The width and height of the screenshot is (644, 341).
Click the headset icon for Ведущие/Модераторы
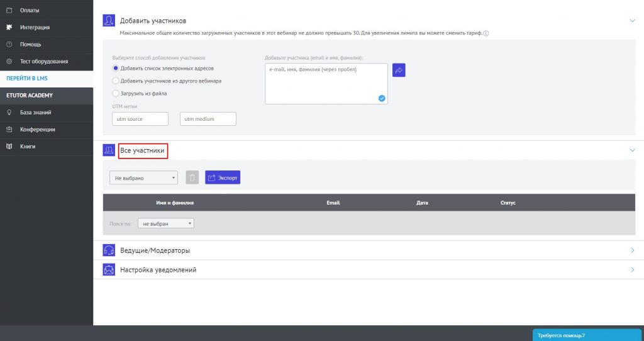[x=109, y=250]
